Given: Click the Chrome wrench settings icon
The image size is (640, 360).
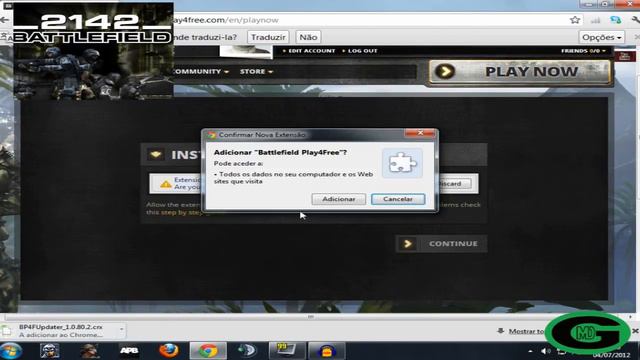Looking at the screenshot, I should (x=635, y=20).
